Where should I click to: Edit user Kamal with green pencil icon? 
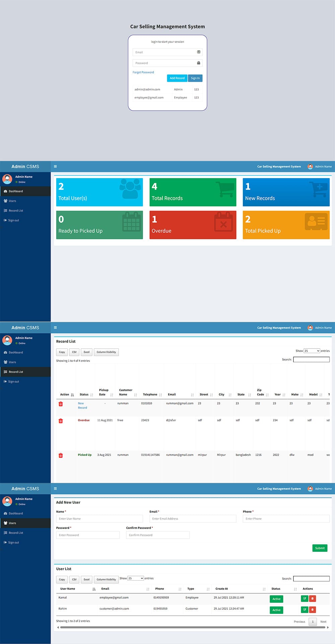305,598
